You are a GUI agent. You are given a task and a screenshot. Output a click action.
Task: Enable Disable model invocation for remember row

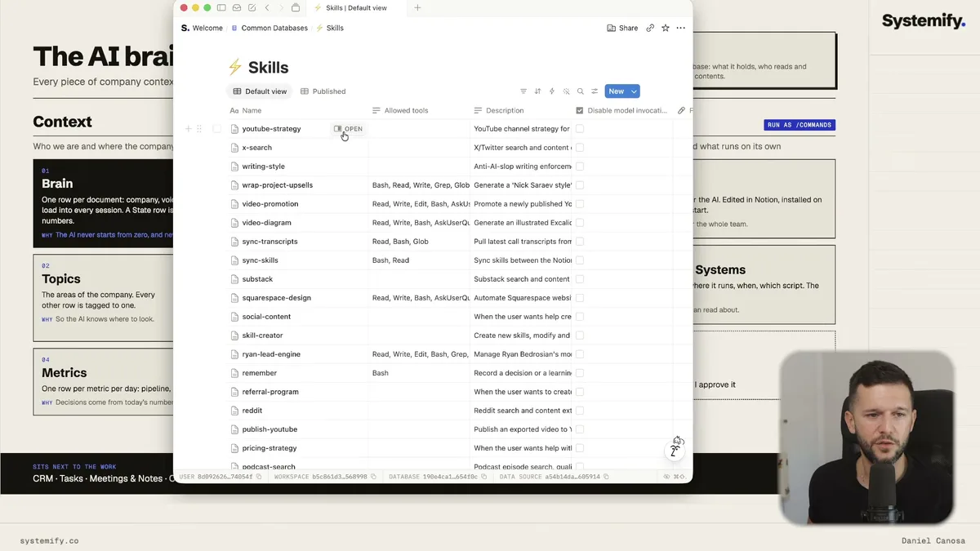click(580, 373)
